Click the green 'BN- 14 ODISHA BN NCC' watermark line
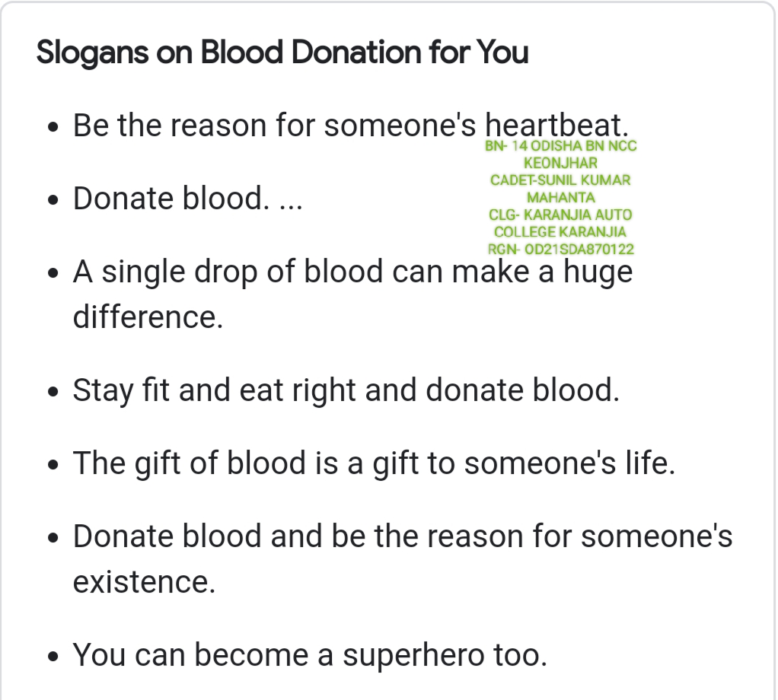778x700 pixels. [560, 146]
